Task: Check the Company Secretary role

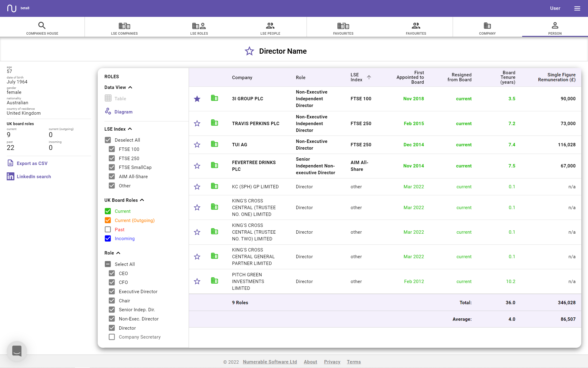Action: pos(112,337)
